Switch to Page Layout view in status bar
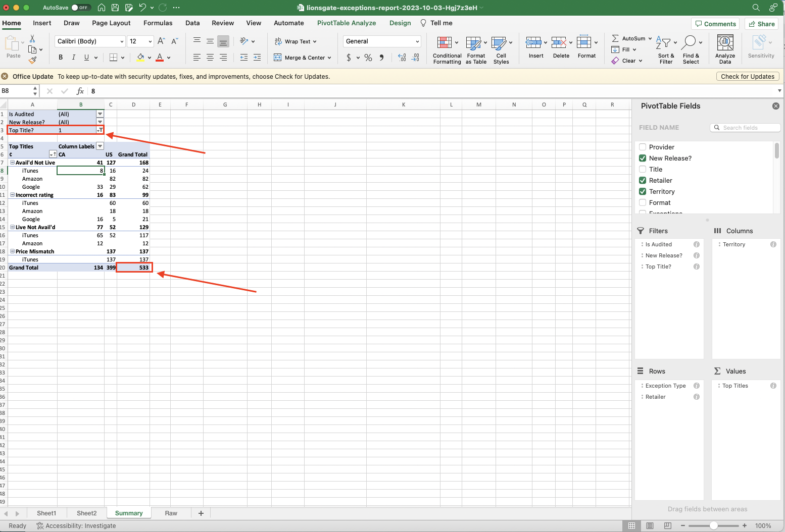This screenshot has height=532, width=785. tap(650, 525)
